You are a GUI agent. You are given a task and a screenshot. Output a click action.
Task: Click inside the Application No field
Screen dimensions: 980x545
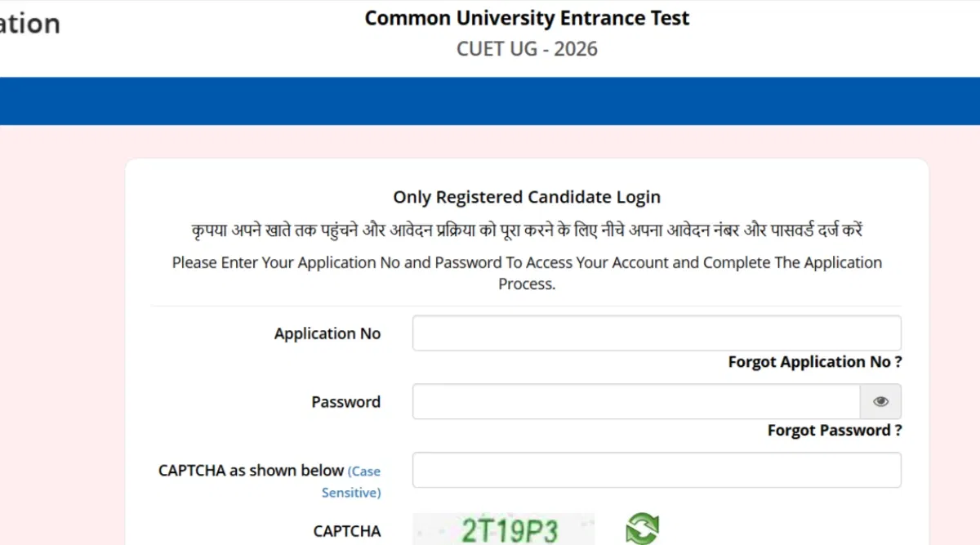click(x=657, y=333)
